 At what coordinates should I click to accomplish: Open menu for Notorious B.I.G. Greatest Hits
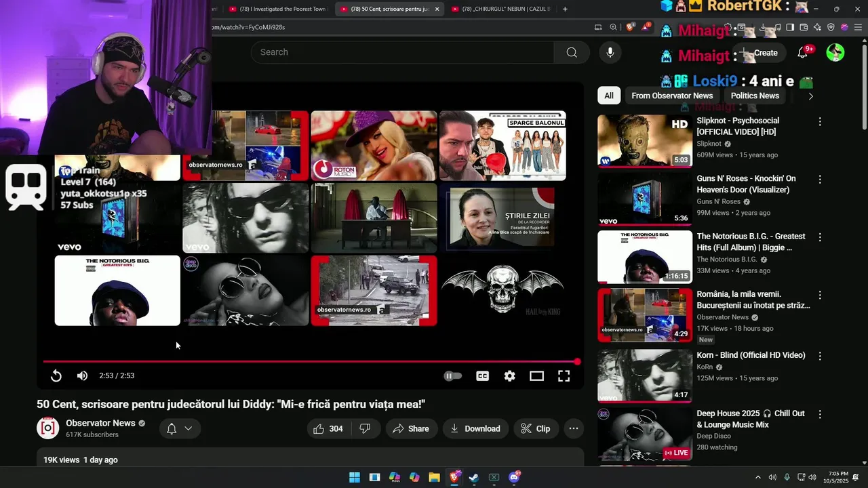coord(819,237)
